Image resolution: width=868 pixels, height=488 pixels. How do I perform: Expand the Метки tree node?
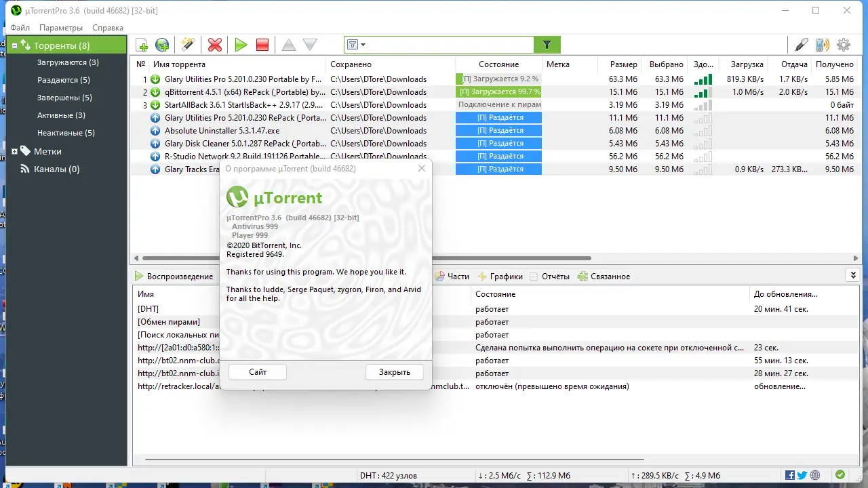(14, 152)
